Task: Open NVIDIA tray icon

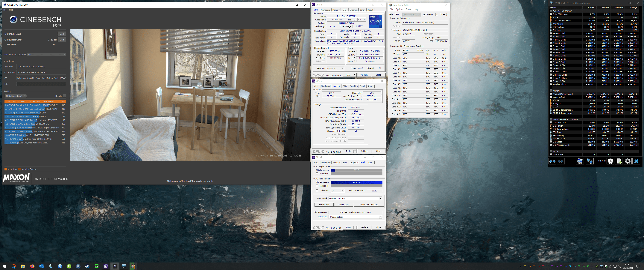Action: (597, 266)
